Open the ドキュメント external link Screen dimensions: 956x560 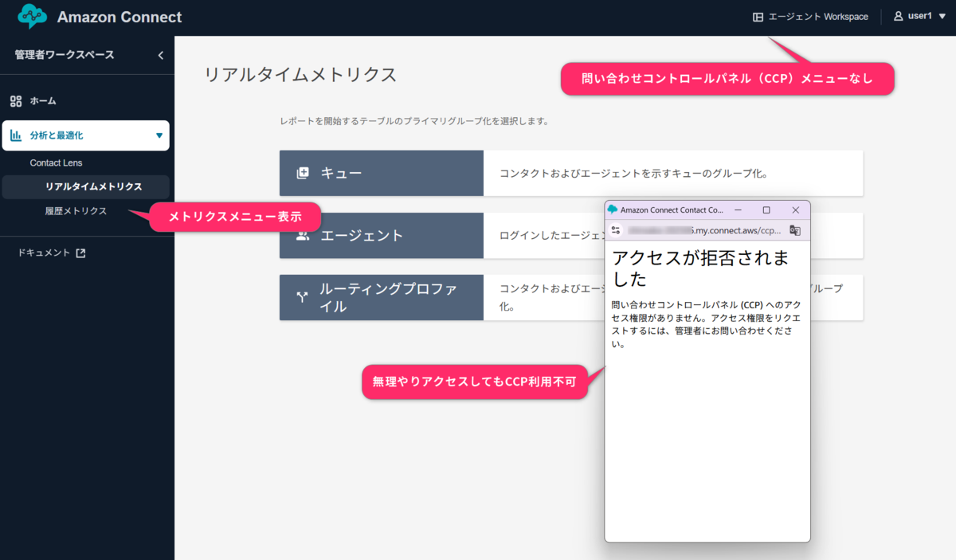[52, 253]
